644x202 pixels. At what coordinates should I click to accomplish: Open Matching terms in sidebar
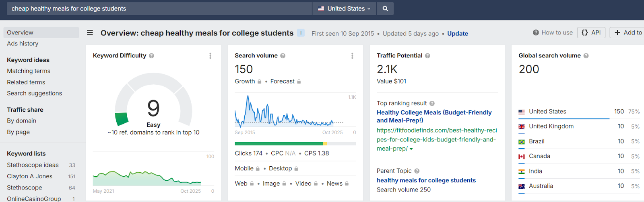(x=29, y=71)
